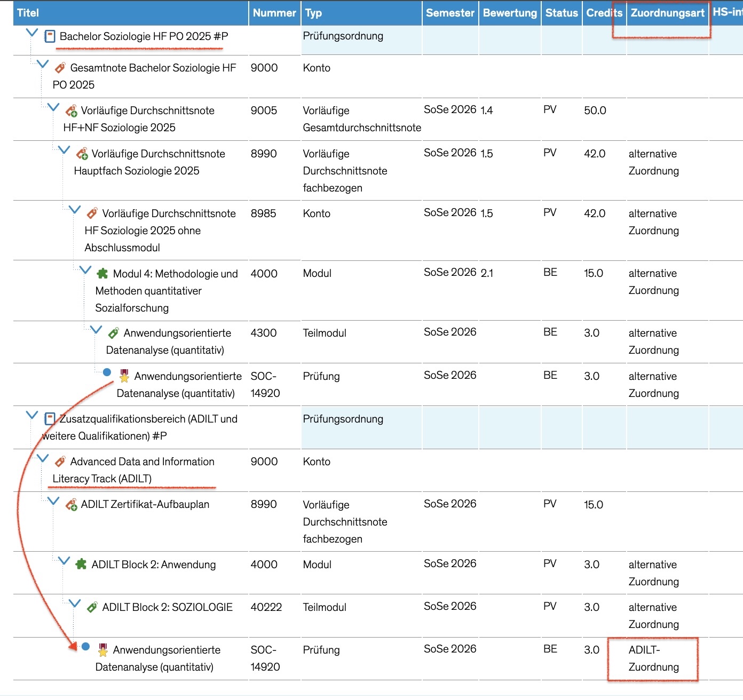The height and width of the screenshot is (700, 743).
Task: Collapse the ADILT Block 2: SOZIOLOGIE node
Action: pos(75,603)
